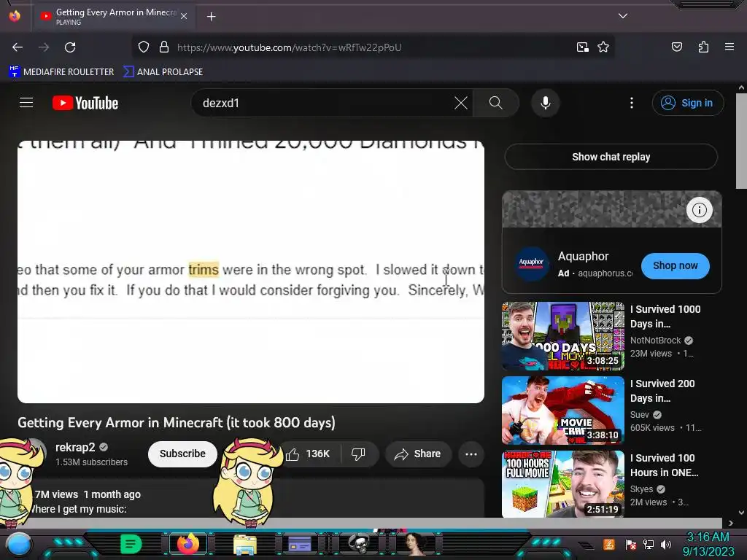Open Aquaphor ad title text
This screenshot has height=560, width=747.
tap(583, 256)
